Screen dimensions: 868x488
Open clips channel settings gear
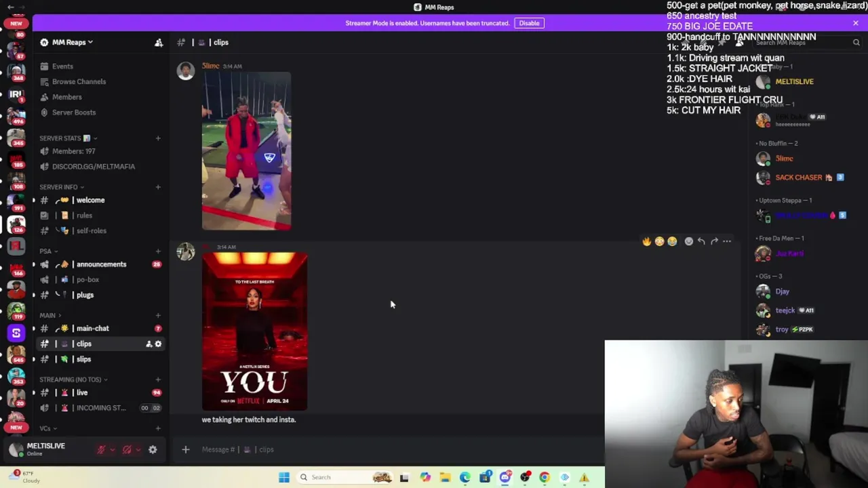click(158, 344)
